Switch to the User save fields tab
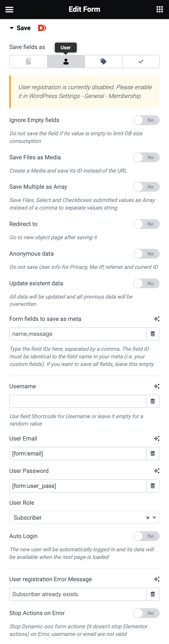Image resolution: width=169 pixels, height=644 pixels. click(66, 61)
